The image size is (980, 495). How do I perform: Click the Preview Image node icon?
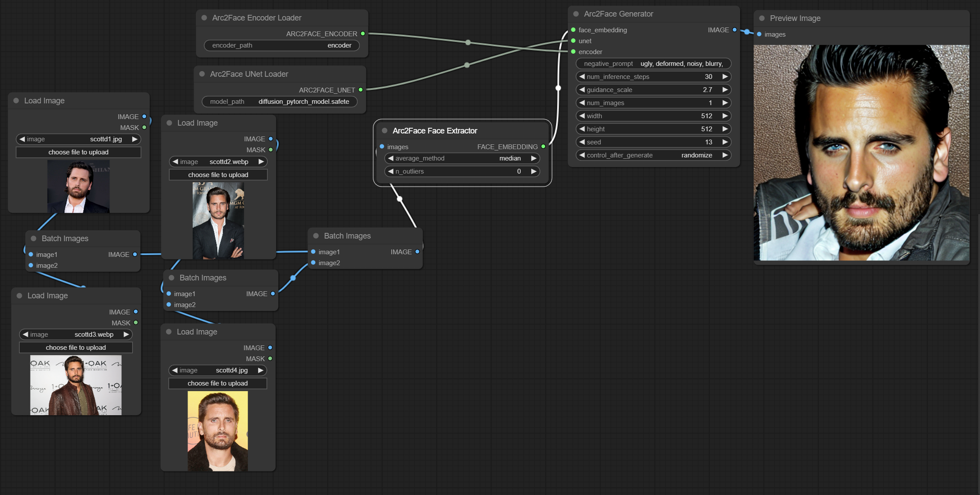click(762, 18)
